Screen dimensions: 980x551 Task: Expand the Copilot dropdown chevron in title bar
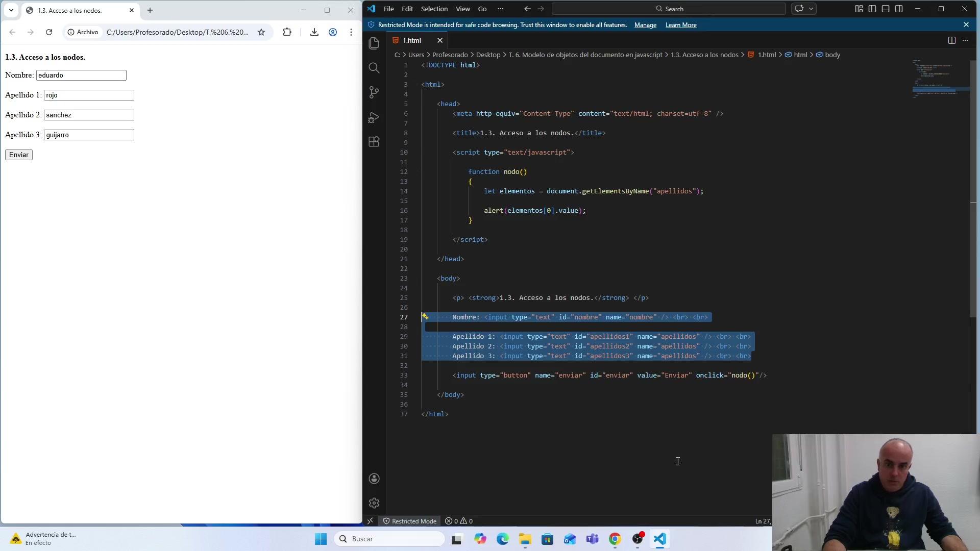pyautogui.click(x=811, y=9)
